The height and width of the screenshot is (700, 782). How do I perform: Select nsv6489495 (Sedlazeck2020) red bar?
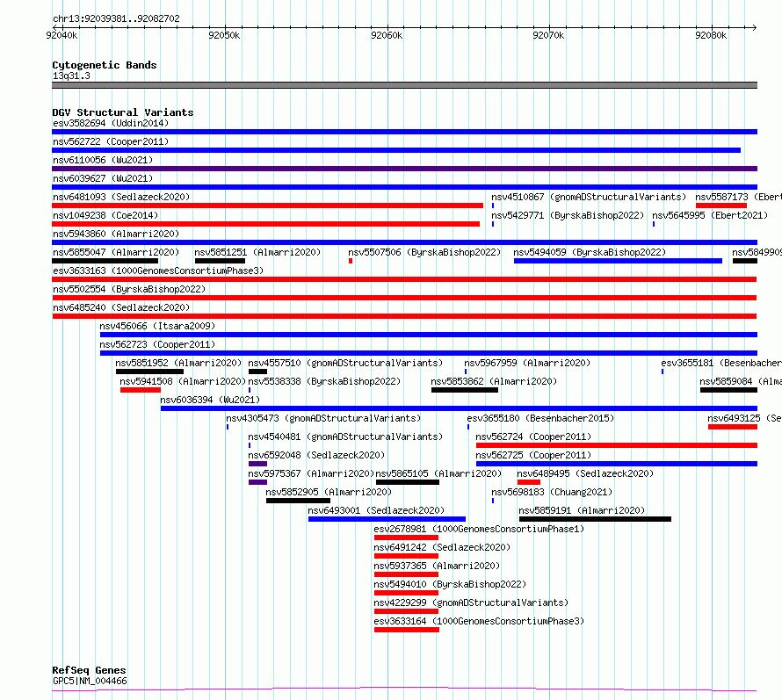click(529, 482)
